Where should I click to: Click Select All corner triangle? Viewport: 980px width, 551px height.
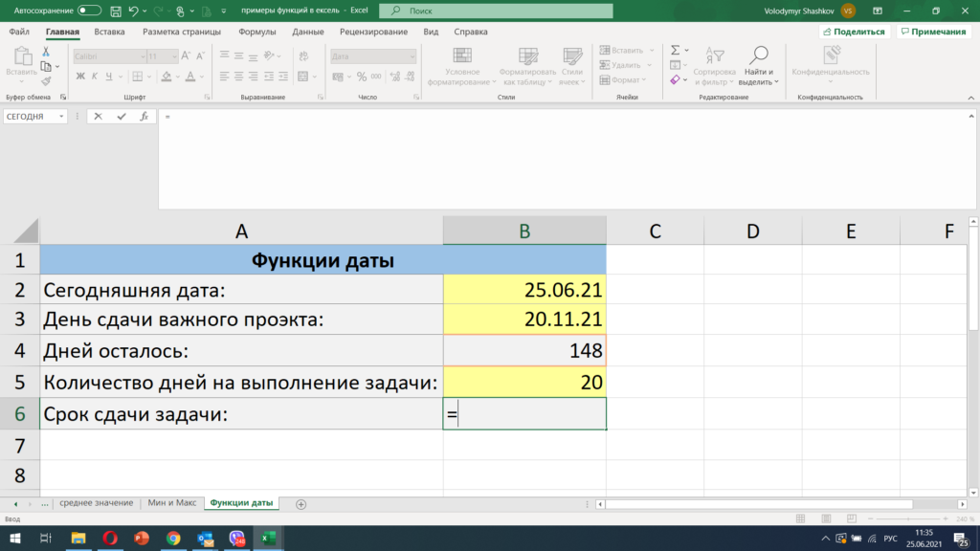(26, 231)
